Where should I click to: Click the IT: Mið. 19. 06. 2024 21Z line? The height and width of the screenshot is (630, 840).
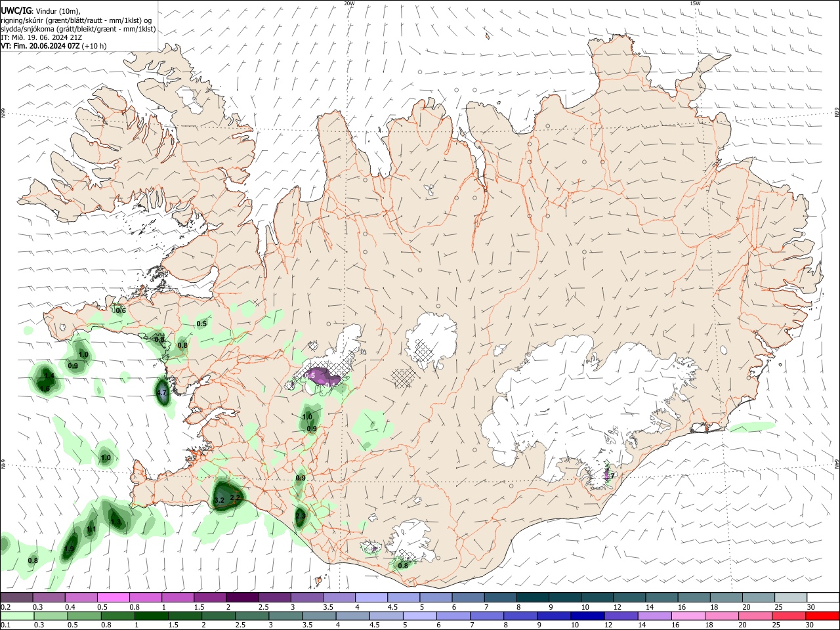pyautogui.click(x=41, y=37)
